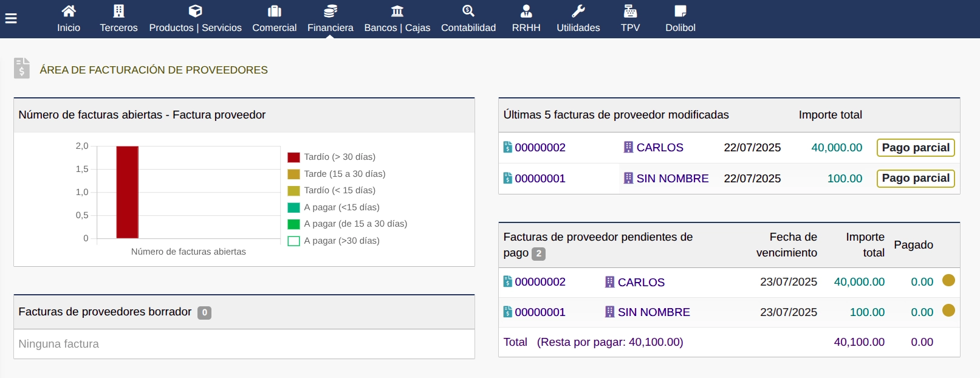Open invoice 00000002 in last modified list
The height and width of the screenshot is (378, 980).
[x=540, y=148]
